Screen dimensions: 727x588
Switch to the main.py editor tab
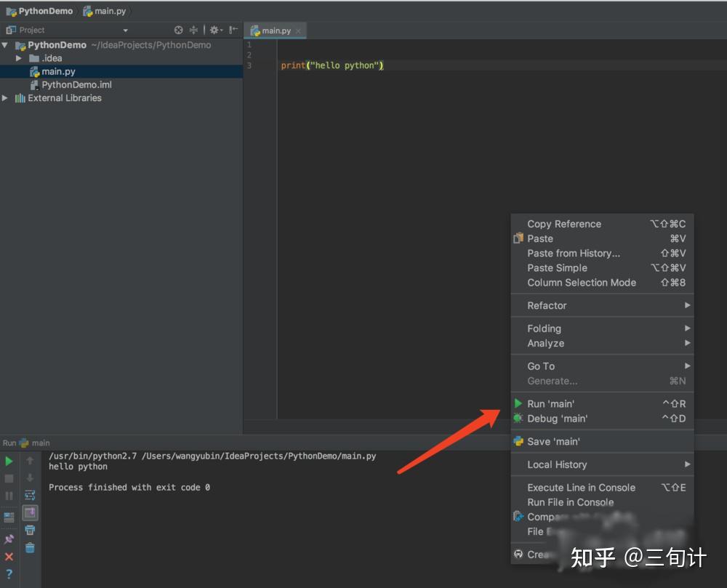point(274,31)
